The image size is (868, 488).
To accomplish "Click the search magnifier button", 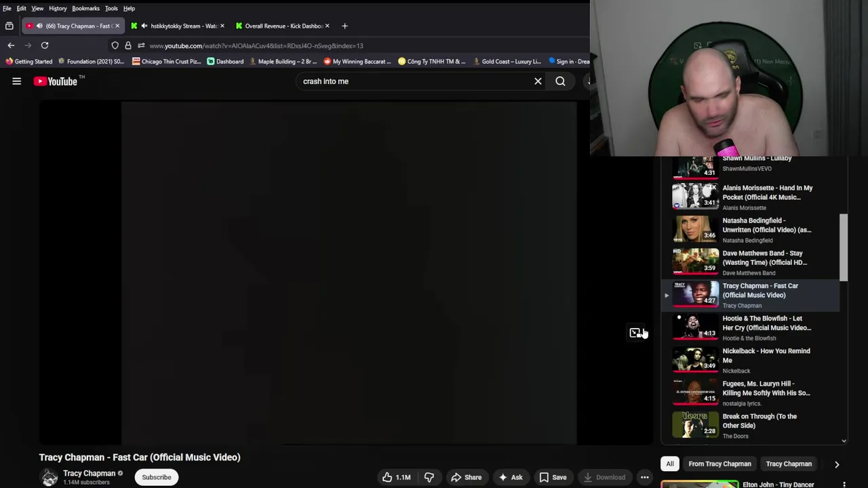I will point(560,81).
